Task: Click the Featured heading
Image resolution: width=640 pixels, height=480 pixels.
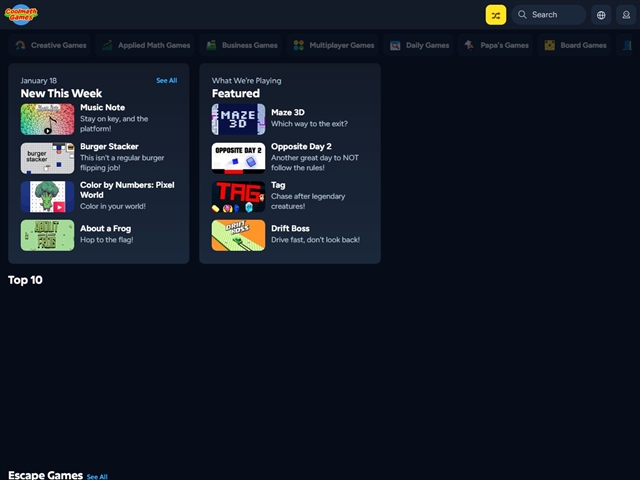Action: (x=236, y=93)
